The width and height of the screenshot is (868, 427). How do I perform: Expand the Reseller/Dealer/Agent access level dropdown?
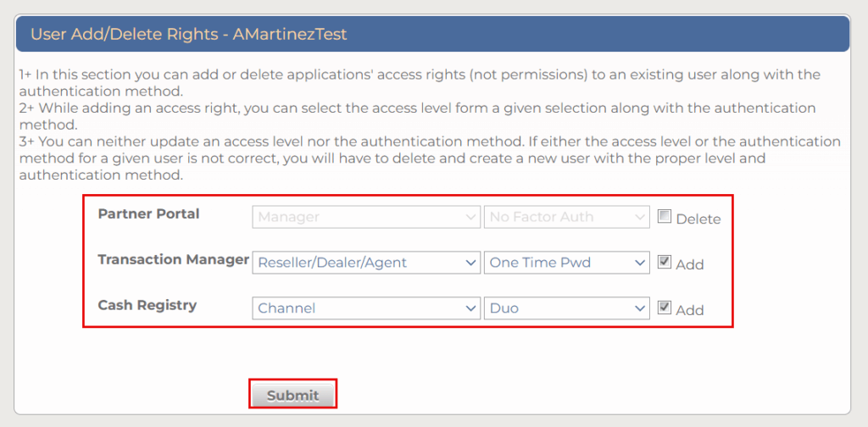pos(366,263)
